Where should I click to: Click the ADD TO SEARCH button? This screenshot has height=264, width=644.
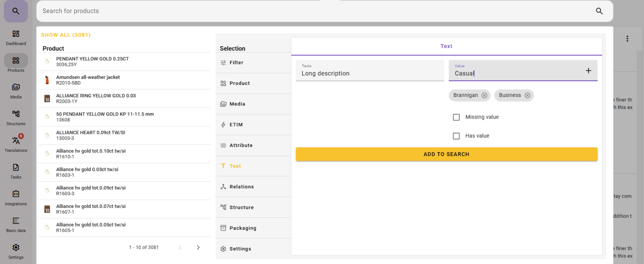(446, 154)
